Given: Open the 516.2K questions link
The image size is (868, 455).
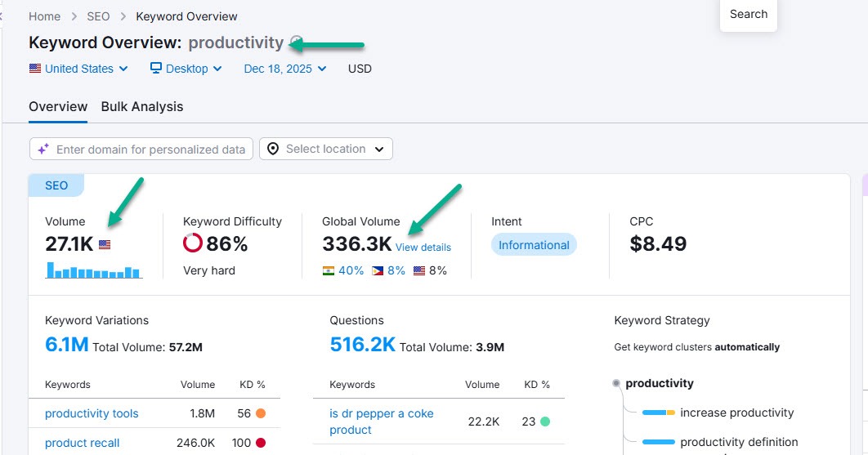Looking at the screenshot, I should pos(363,344).
